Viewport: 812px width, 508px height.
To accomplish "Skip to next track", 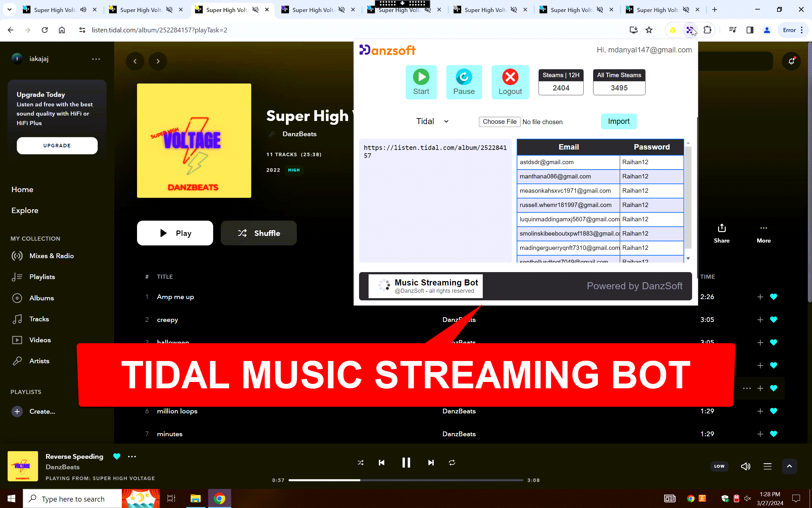I will click(431, 463).
